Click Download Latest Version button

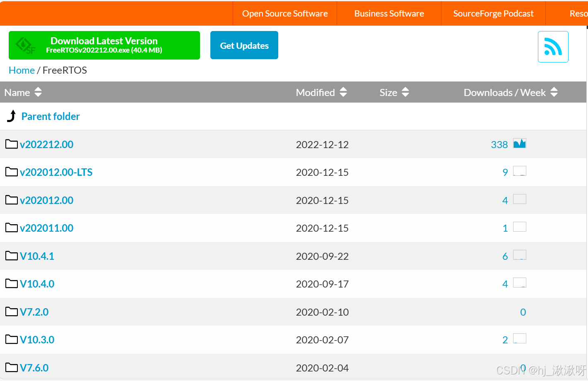[104, 45]
